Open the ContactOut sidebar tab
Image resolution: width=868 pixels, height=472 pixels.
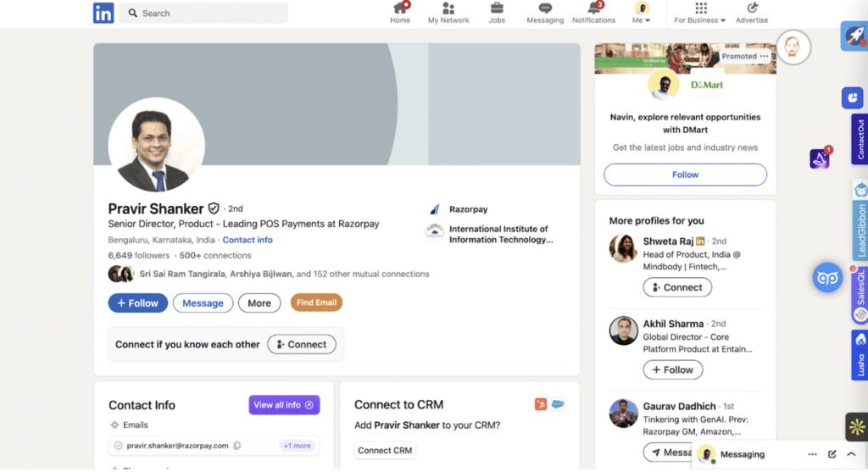coord(860,139)
